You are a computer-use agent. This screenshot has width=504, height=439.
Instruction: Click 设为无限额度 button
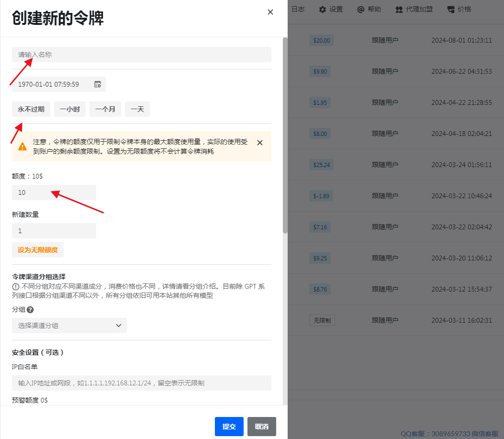(x=38, y=250)
